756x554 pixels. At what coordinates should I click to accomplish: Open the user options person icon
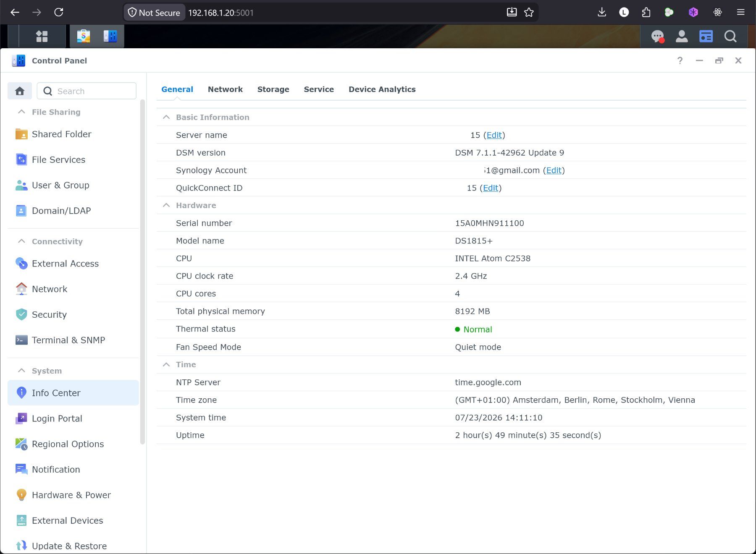(x=682, y=37)
